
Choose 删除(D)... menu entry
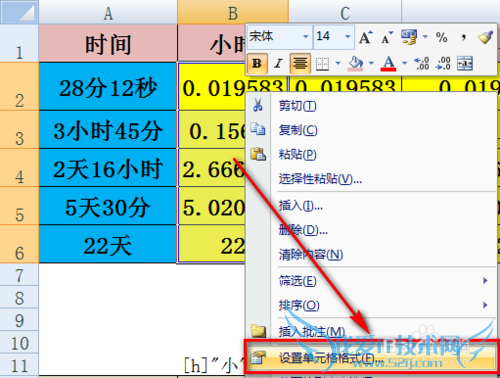click(x=372, y=230)
